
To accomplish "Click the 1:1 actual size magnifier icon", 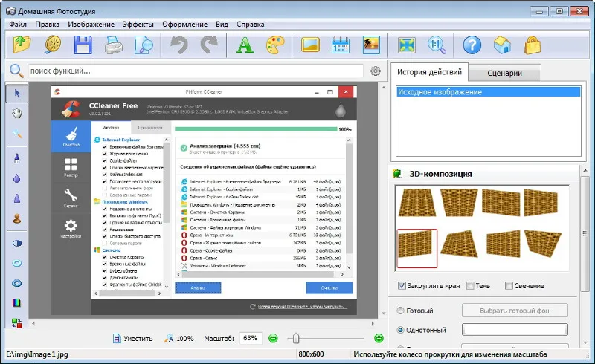I will (437, 45).
